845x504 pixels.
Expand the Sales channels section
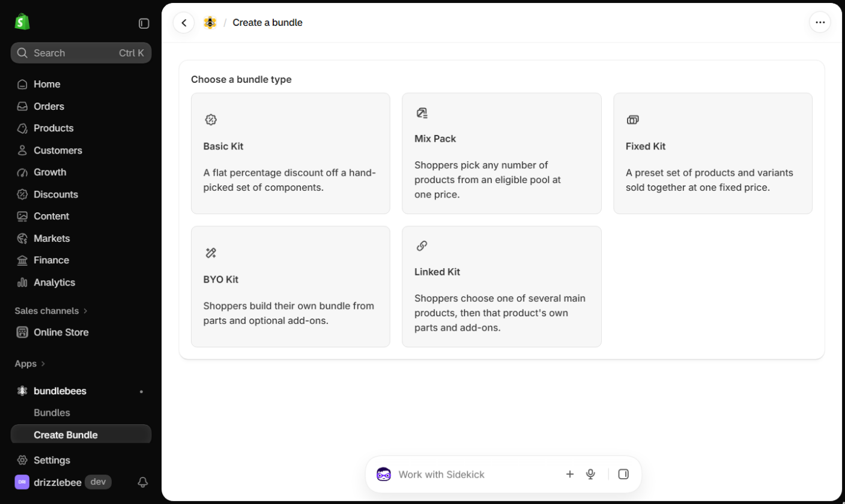(51, 311)
